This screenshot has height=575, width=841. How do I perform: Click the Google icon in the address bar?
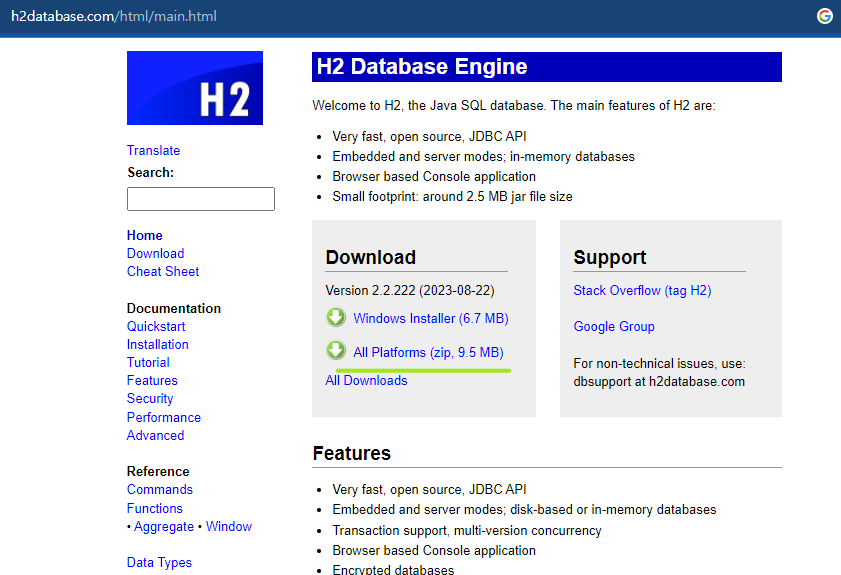pyautogui.click(x=824, y=16)
